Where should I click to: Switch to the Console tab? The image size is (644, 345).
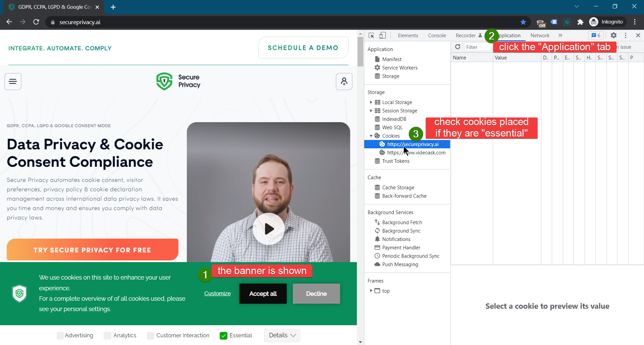437,36
